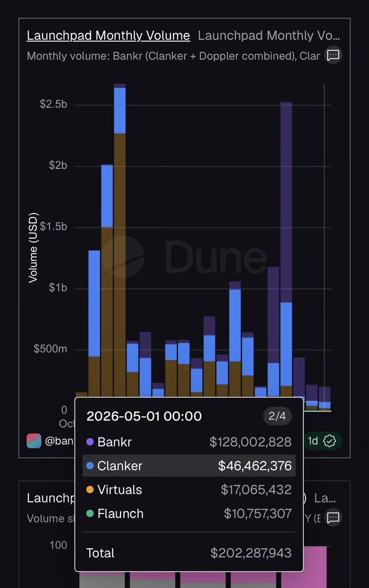The height and width of the screenshot is (588, 369).
Task: Click the tall purple bar reaching $2.5b
Action: [286, 202]
